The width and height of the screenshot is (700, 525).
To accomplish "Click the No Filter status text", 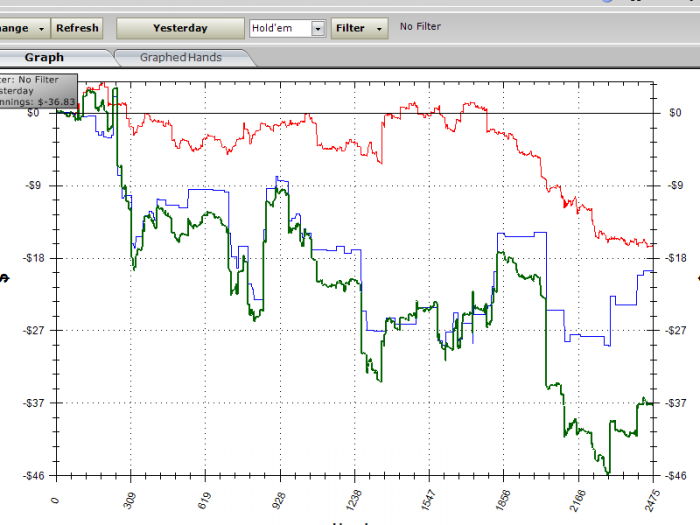I will (420, 27).
